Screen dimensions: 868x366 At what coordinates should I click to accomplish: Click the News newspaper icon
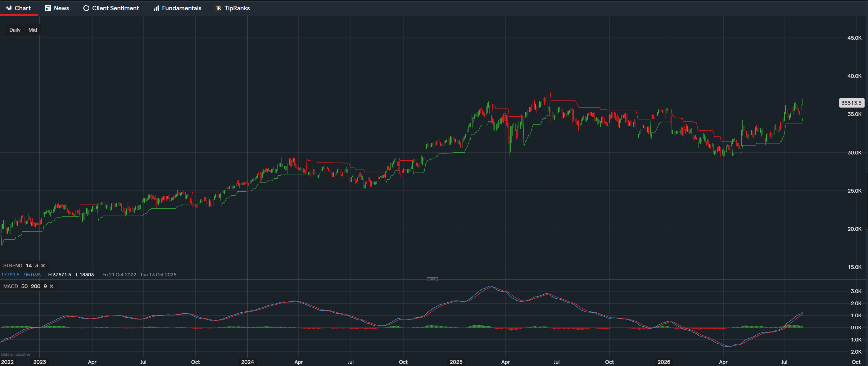[48, 8]
